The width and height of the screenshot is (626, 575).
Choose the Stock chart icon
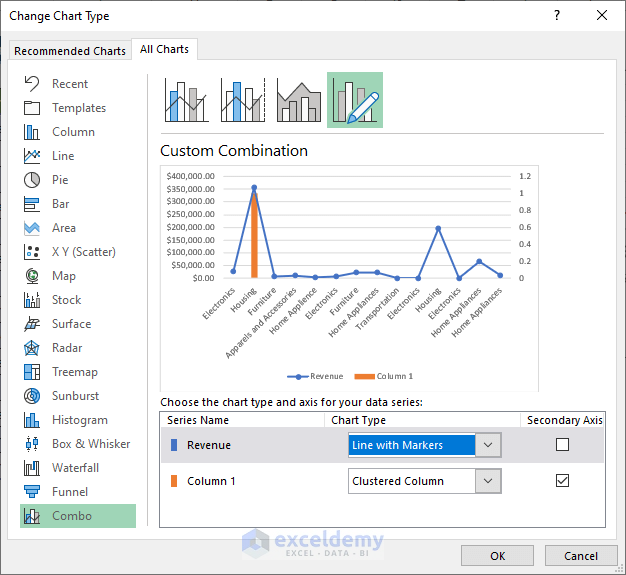[32, 299]
